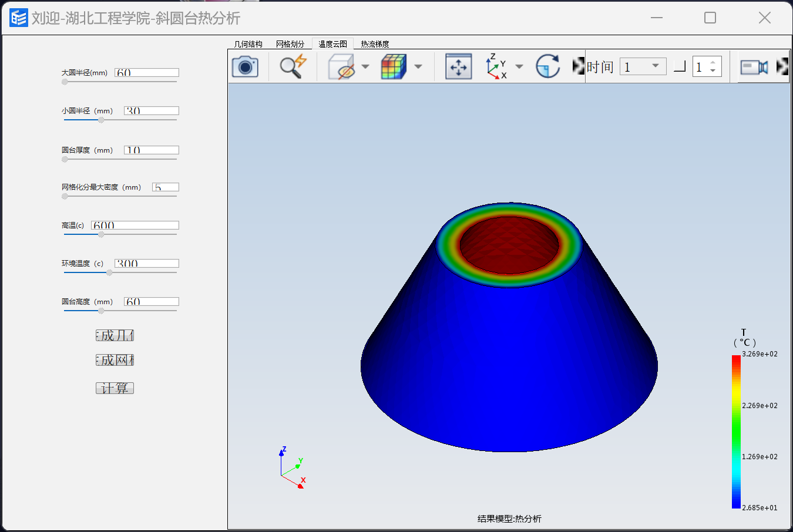Viewport: 793px width, 532px height.
Task: Click the toolbar overflow arrow before 时间
Action: pyautogui.click(x=578, y=66)
